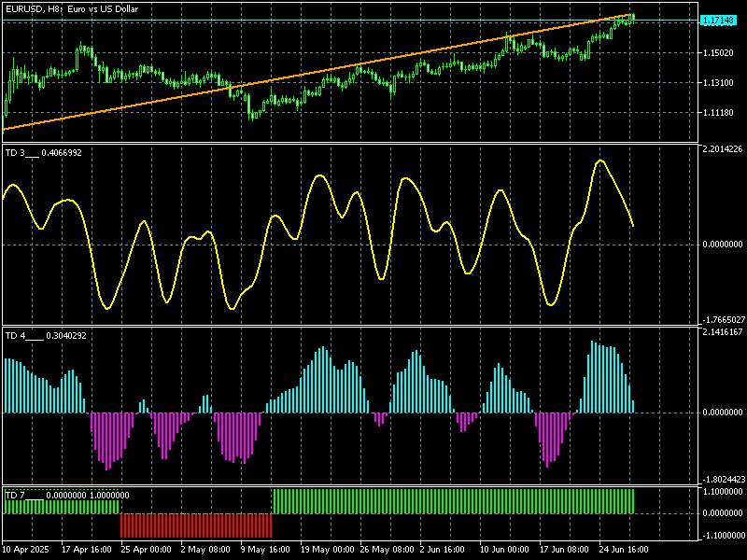Click the price scale value 1.11180
Screen dimensions: 747x560
point(718,113)
